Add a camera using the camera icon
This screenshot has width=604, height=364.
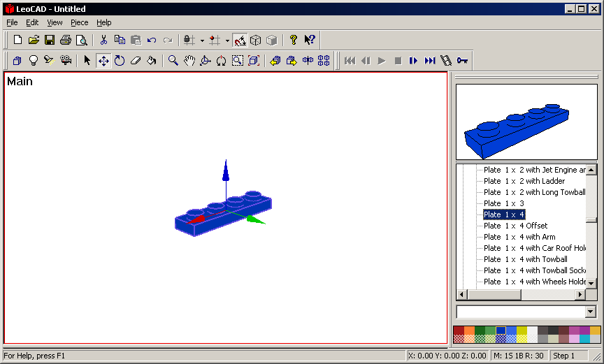click(65, 61)
